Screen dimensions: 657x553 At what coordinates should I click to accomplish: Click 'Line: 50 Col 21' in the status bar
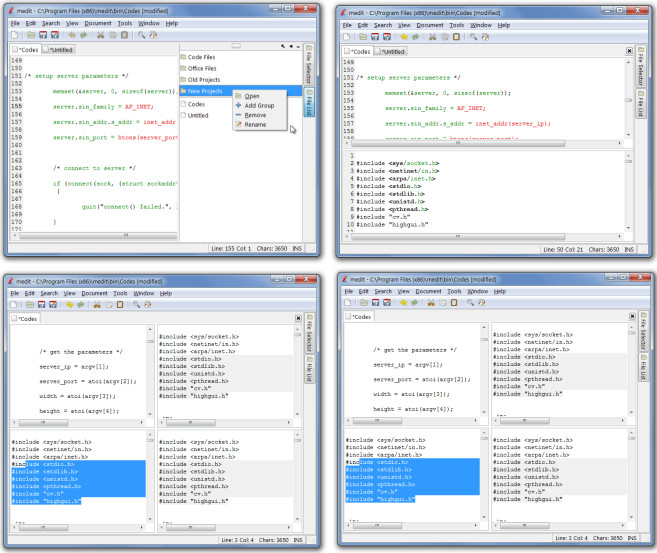563,250
